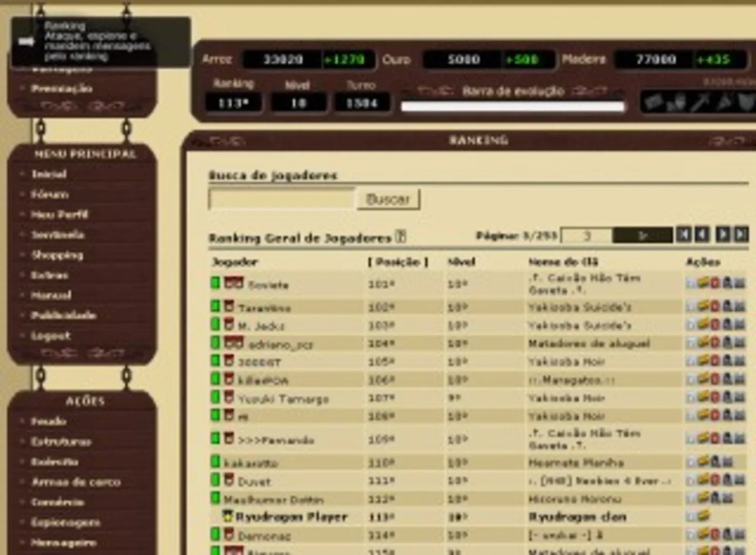Click the yellow message icon for Tarantino
The width and height of the screenshot is (756, 555).
[x=703, y=306]
